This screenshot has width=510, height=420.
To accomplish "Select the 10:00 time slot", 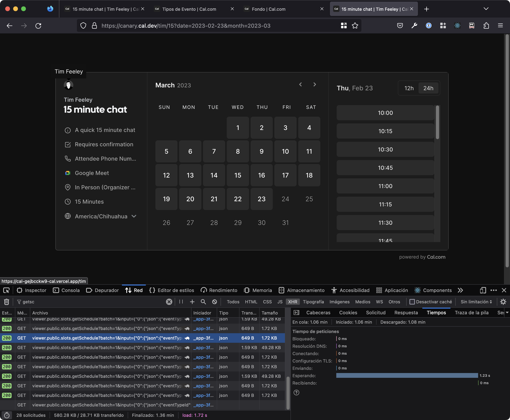I will point(385,113).
